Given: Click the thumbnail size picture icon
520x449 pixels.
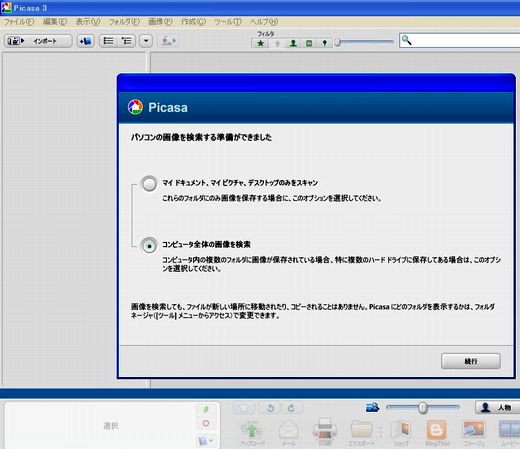Looking at the screenshot, I should click(x=372, y=407).
